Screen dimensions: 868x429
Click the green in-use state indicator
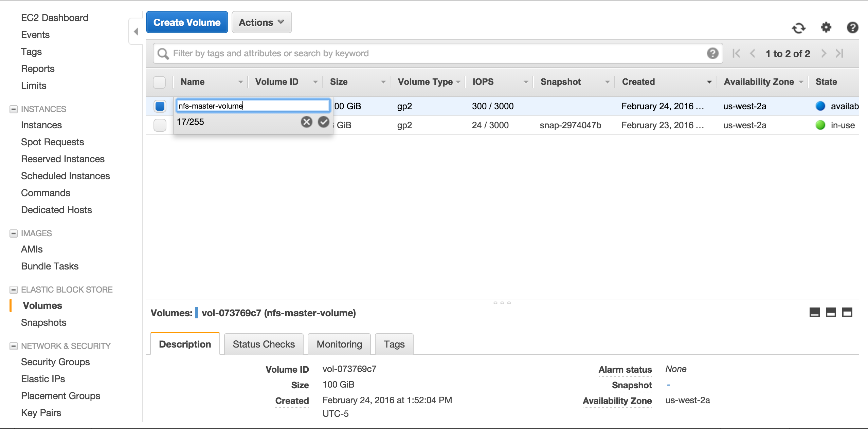[x=820, y=125]
